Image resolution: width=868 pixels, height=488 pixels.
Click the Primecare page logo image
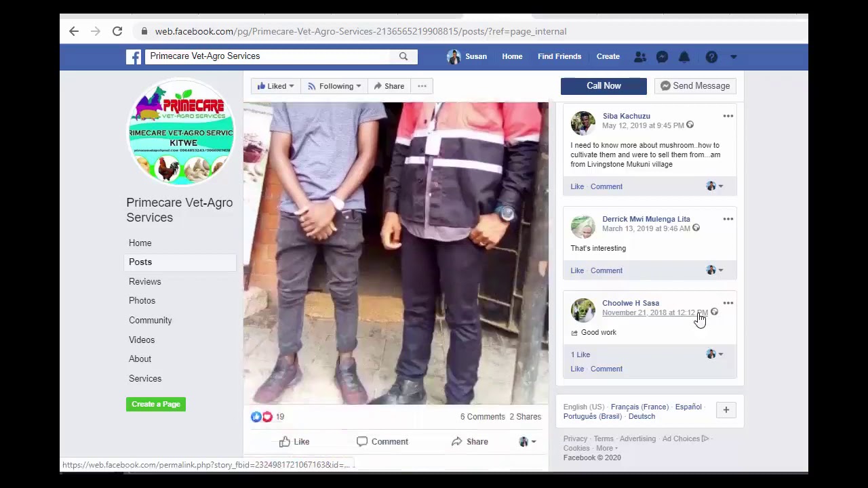pyautogui.click(x=181, y=132)
